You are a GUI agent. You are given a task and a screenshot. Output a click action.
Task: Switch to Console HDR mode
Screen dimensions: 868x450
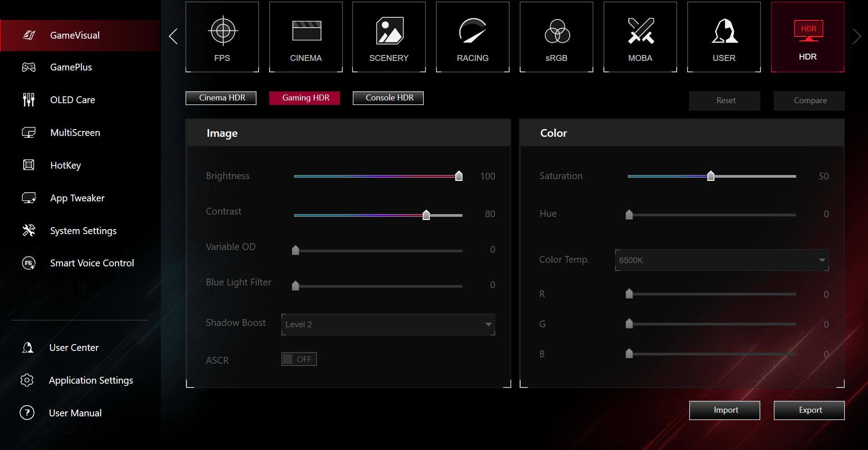(x=388, y=98)
